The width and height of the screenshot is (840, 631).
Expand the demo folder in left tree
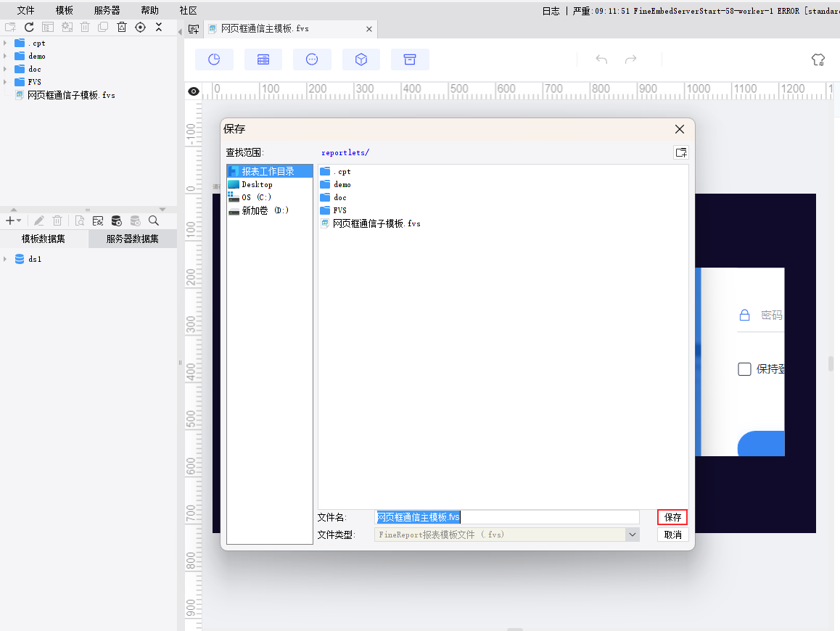5,56
